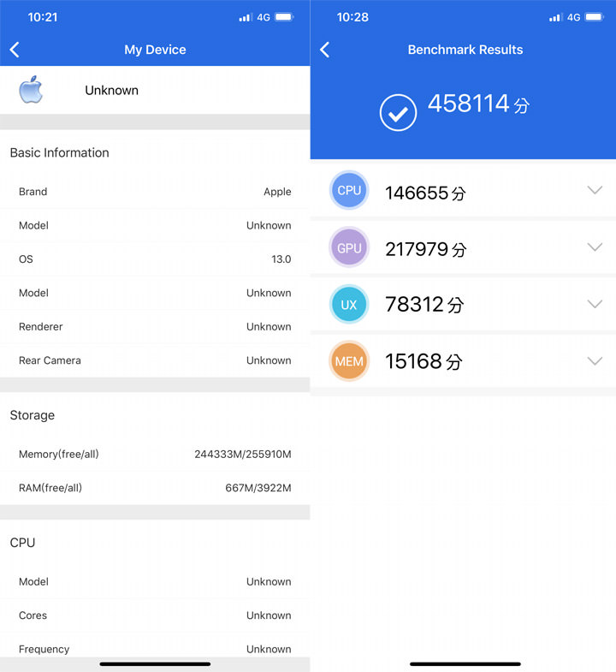This screenshot has width=616, height=672.
Task: Select the OS 13.0 row
Action: coord(155,259)
